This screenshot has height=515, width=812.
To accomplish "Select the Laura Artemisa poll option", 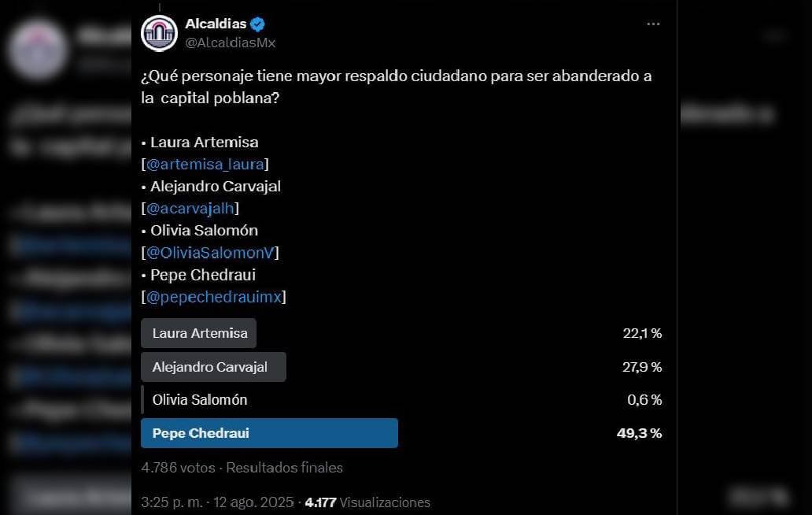I will (x=198, y=332).
